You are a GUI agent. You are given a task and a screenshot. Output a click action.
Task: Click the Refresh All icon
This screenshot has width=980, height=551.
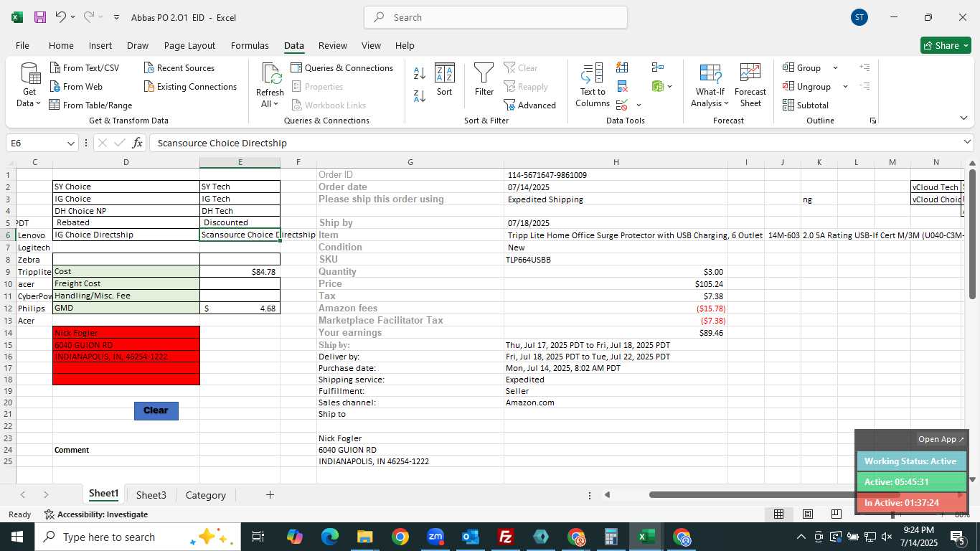pyautogui.click(x=270, y=74)
